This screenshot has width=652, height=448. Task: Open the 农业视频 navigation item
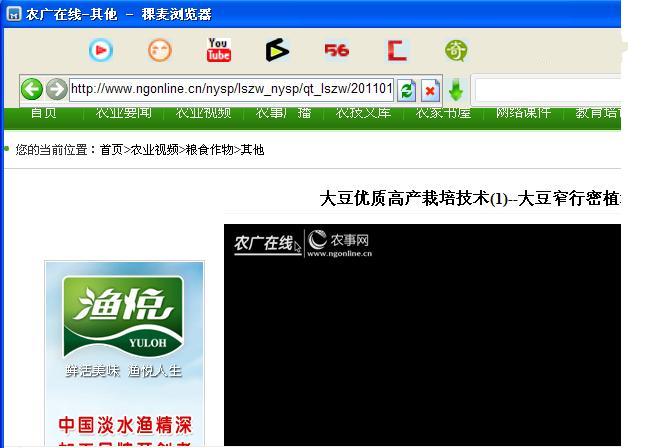point(203,112)
